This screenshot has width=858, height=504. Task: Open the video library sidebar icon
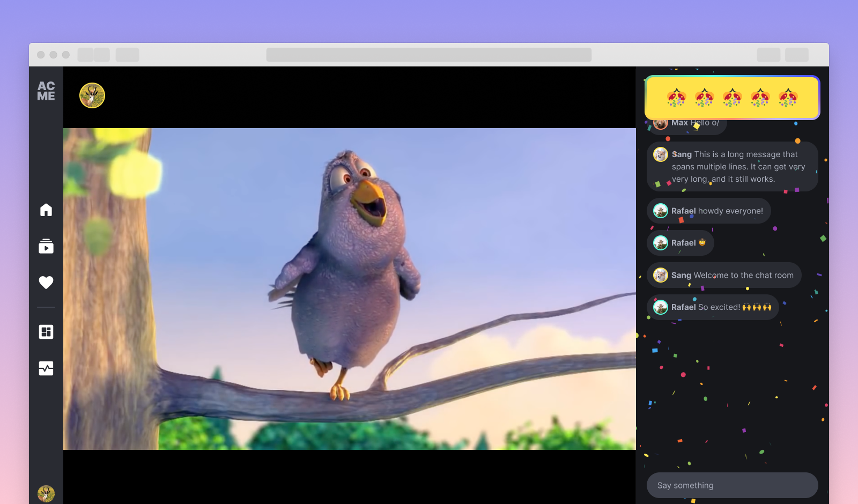pos(46,246)
